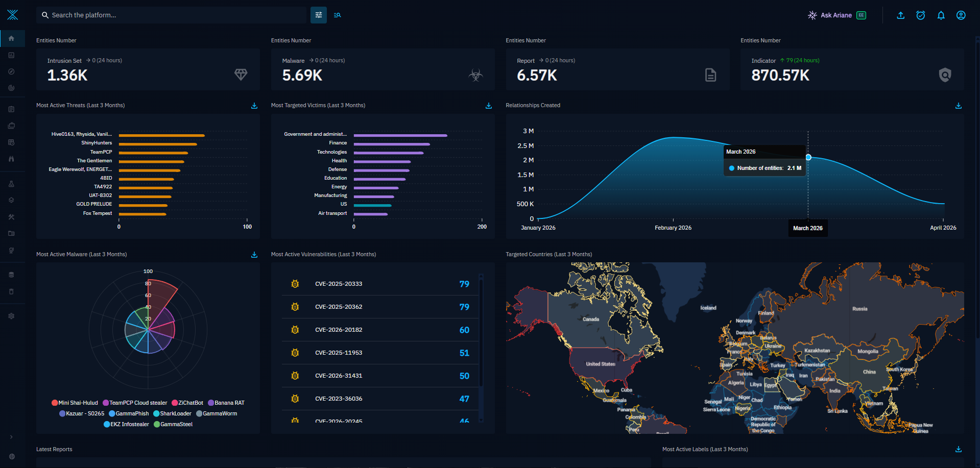Click the advanced search filters button
The width and height of the screenshot is (980, 468).
(319, 15)
